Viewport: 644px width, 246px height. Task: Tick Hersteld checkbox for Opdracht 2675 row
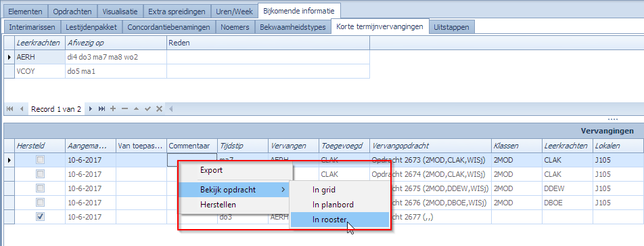[x=41, y=188]
